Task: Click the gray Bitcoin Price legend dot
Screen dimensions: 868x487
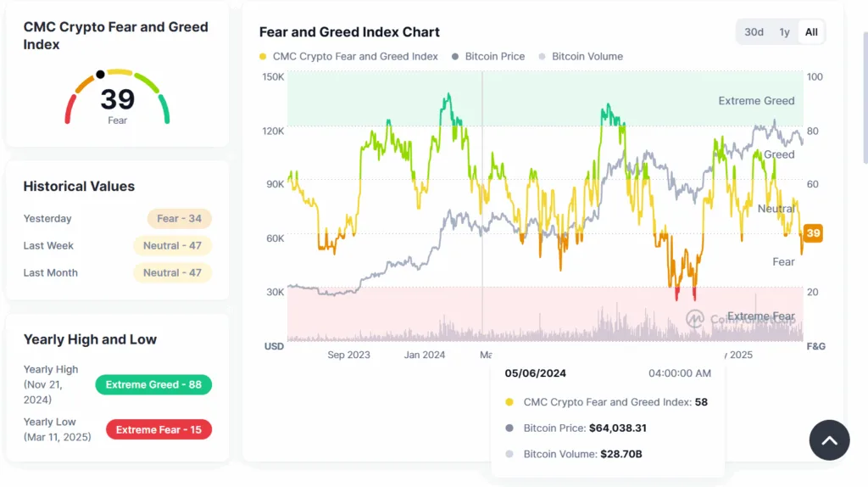Action: click(455, 57)
